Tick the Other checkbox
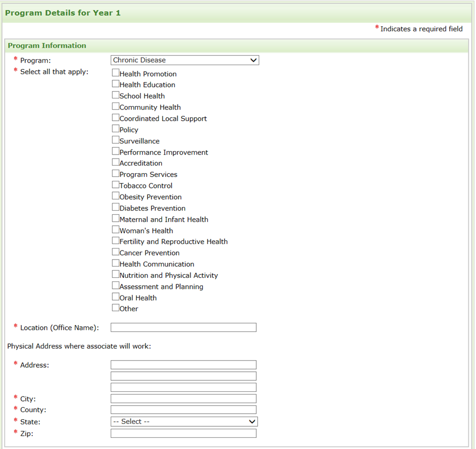 116,308
